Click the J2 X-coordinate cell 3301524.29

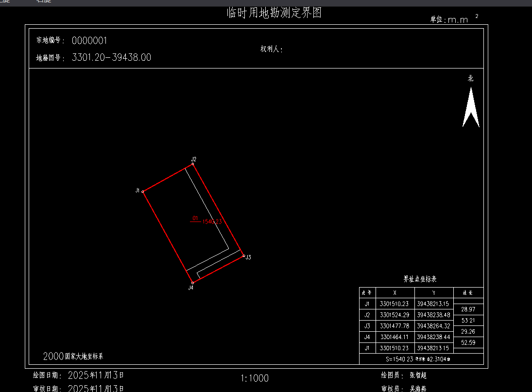(395, 315)
